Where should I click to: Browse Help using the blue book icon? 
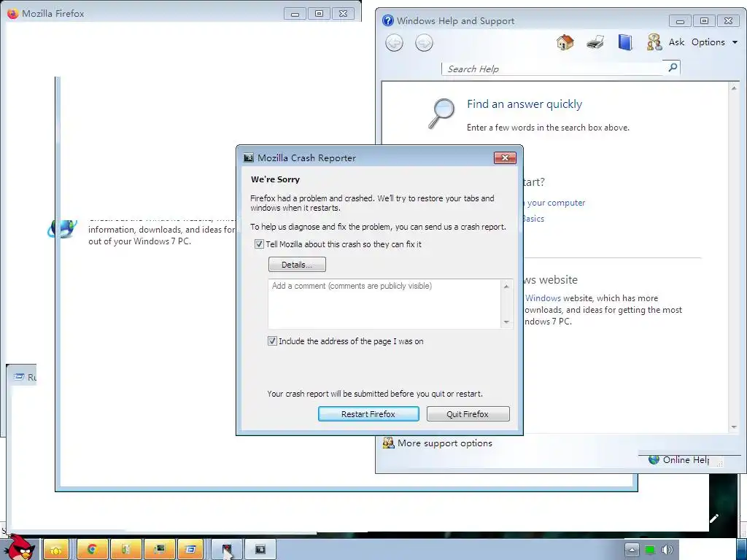(x=625, y=42)
